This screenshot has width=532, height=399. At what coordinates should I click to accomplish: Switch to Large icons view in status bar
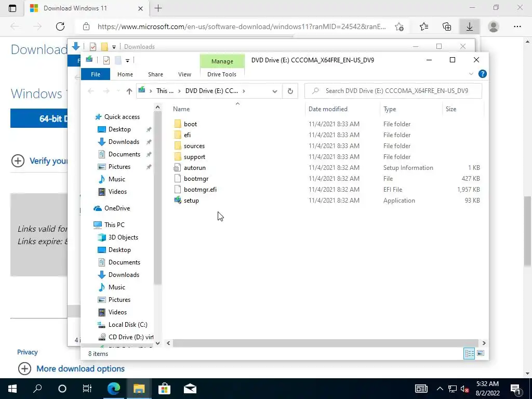pos(481,353)
